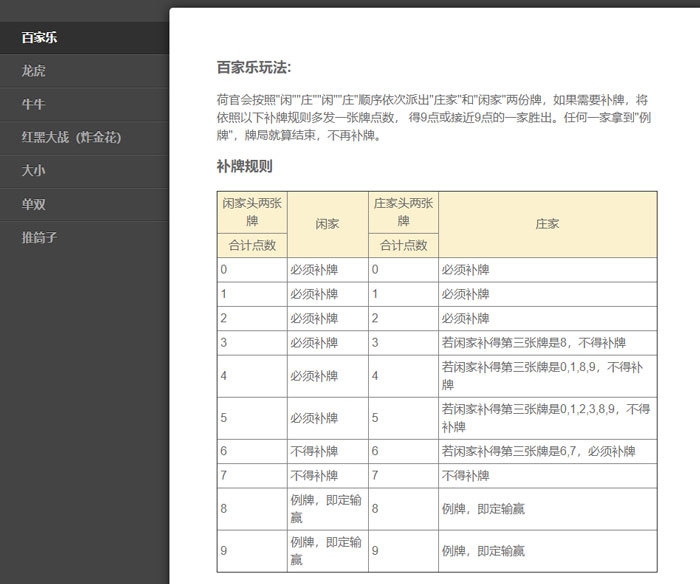Click the 补牌规则 section heading
The image size is (700, 584).
pyautogui.click(x=244, y=166)
